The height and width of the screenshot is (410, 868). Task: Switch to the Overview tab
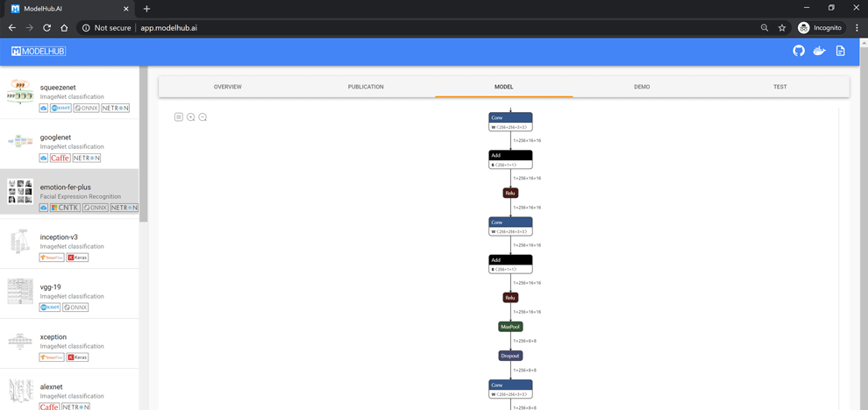pyautogui.click(x=227, y=87)
